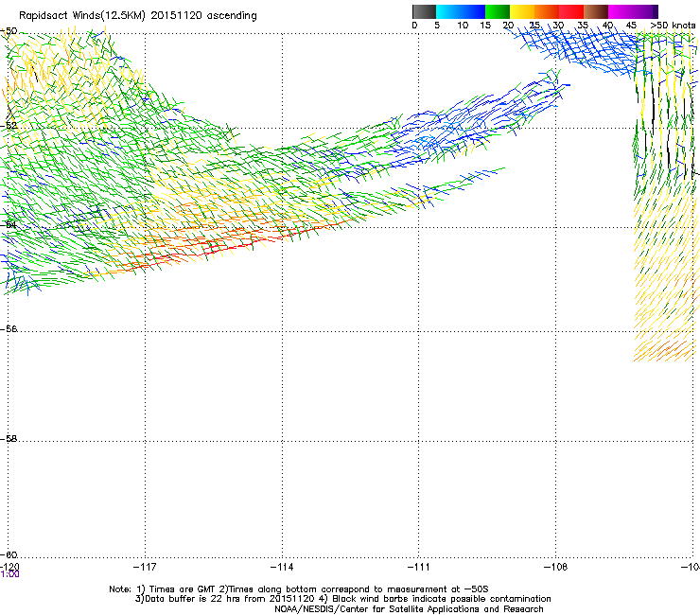Viewport: 700px width, 615px height.
Task: Click the -58 latitude axis label
Action: [9, 439]
